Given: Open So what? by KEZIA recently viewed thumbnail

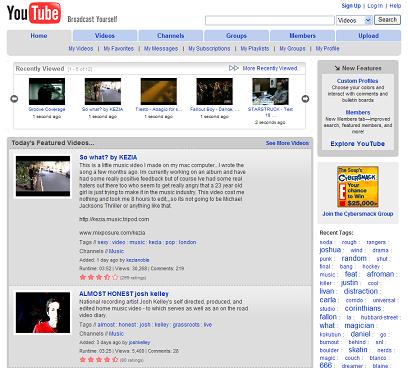Looking at the screenshot, I should tap(103, 91).
